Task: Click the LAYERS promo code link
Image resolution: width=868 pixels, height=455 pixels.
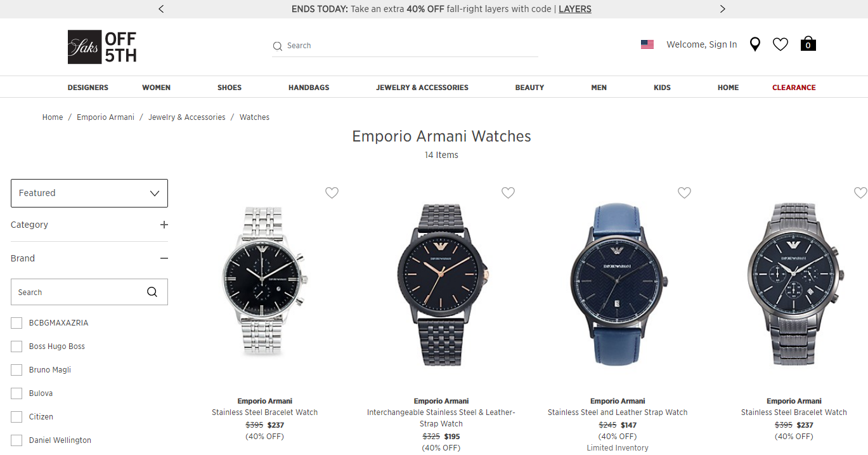Action: tap(575, 9)
